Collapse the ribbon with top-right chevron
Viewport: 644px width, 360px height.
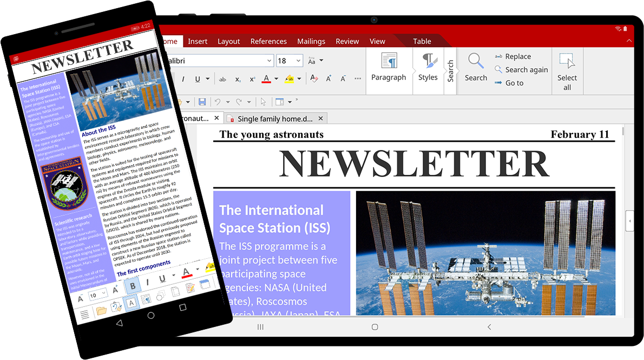629,41
